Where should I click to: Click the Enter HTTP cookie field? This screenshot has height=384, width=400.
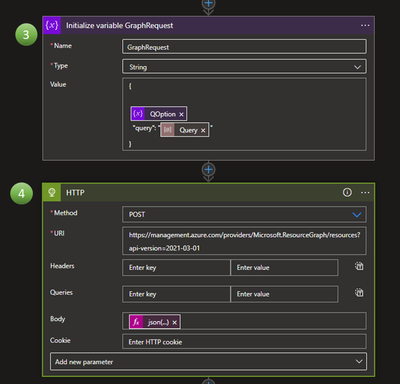click(244, 342)
